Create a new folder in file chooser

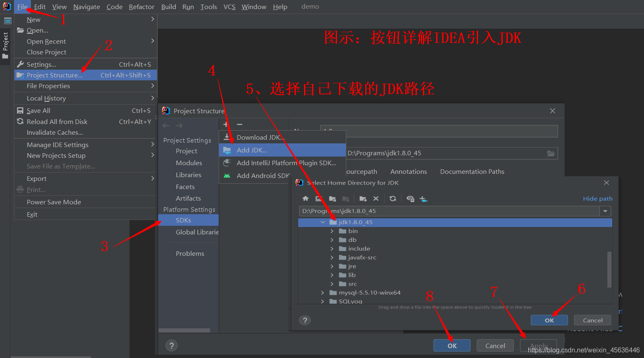pyautogui.click(x=363, y=199)
